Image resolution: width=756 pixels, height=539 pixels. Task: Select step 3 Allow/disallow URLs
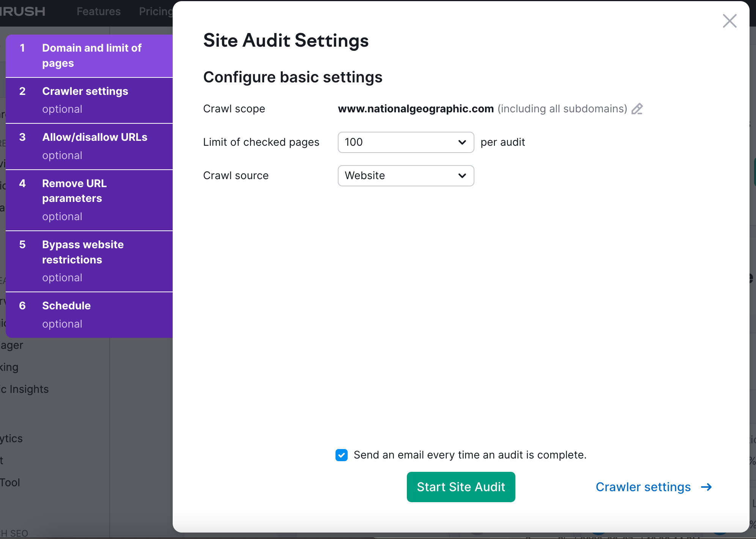[x=89, y=147]
